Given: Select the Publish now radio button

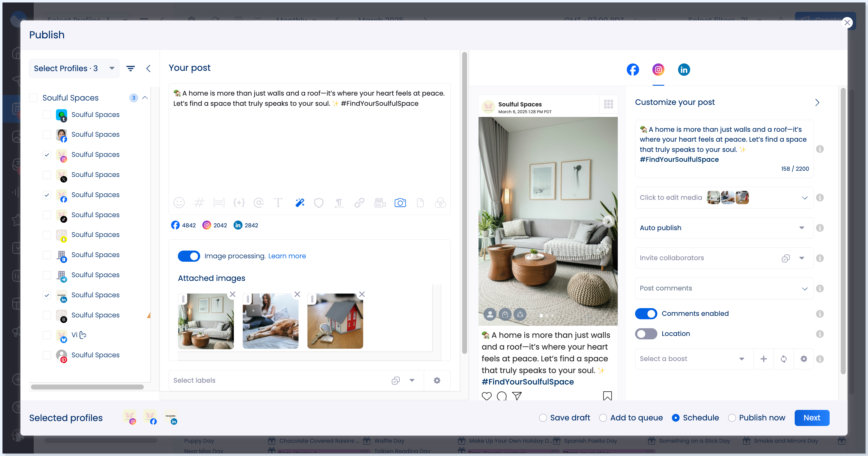Looking at the screenshot, I should pos(732,418).
